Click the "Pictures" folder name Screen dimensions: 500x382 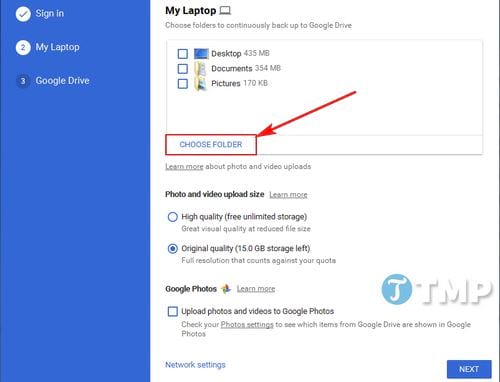click(x=226, y=83)
